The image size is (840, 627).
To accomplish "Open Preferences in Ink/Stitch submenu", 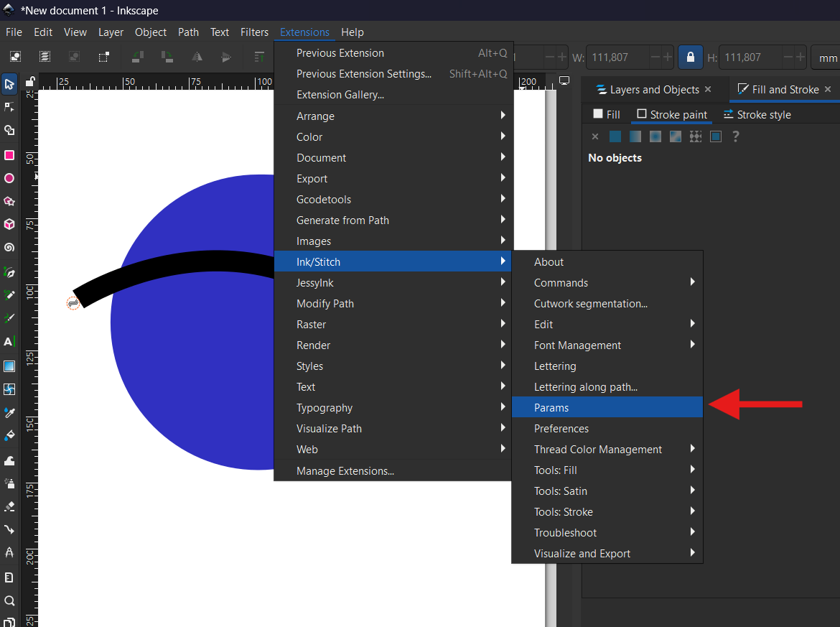I will point(607,428).
